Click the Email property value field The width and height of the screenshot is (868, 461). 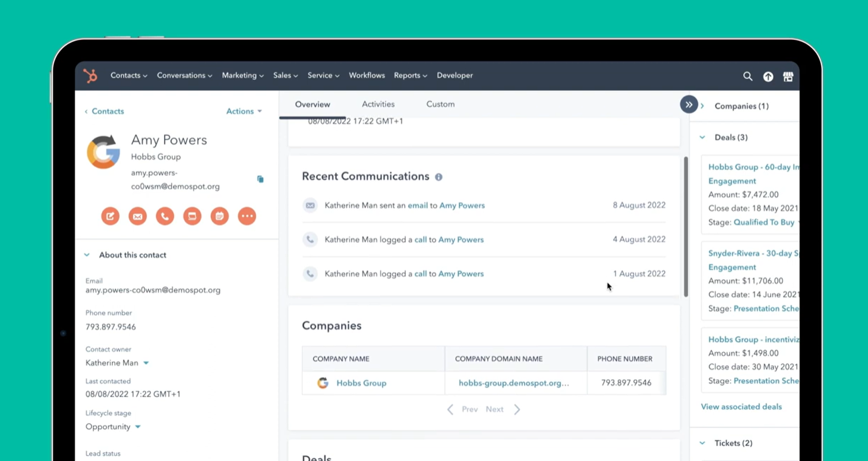[x=153, y=291]
